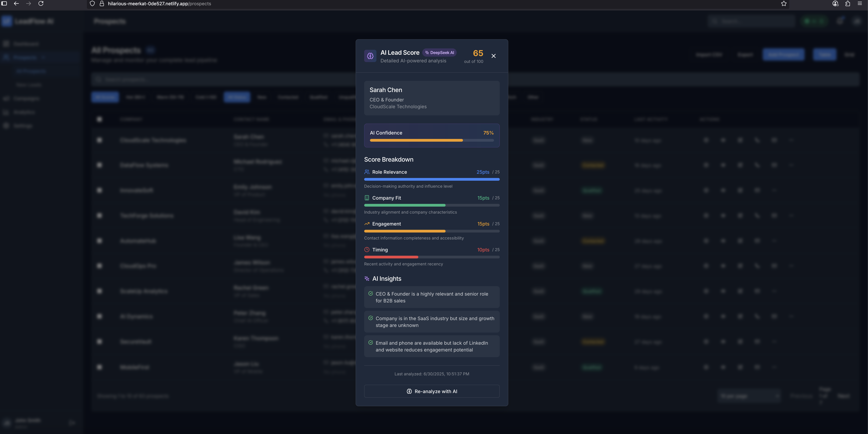The height and width of the screenshot is (434, 868).
Task: Toggle the select-all checkbox in the table header
Action: pos(99,119)
